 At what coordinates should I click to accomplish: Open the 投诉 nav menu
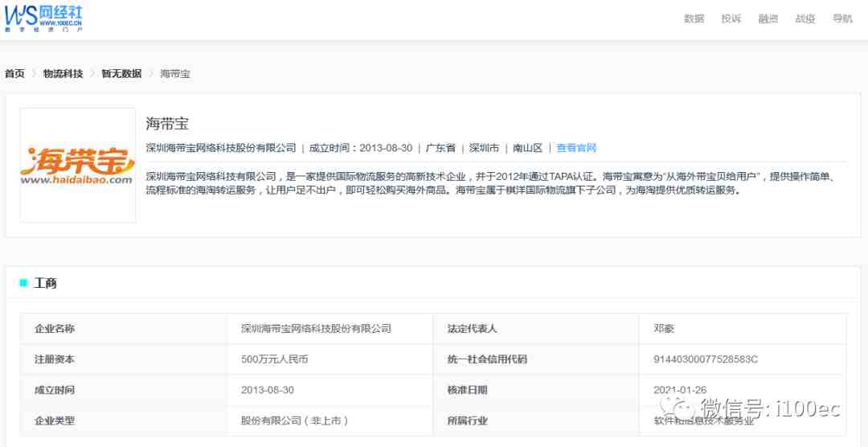tap(731, 18)
